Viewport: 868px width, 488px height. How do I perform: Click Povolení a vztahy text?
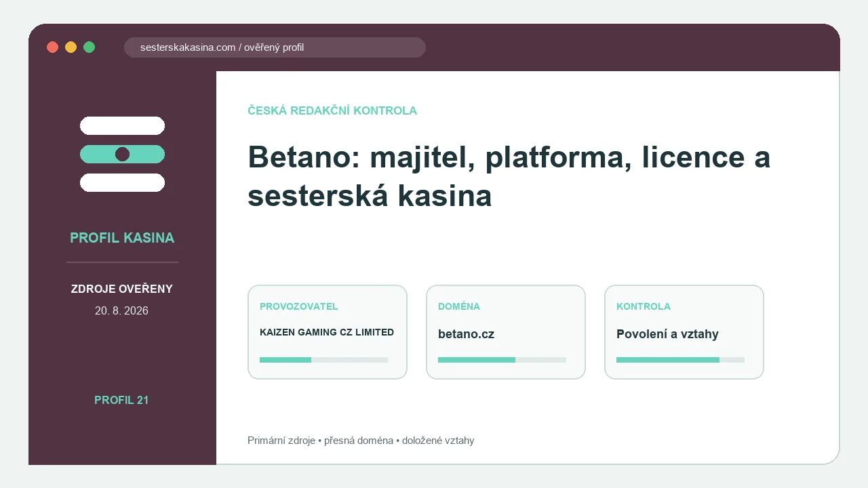pyautogui.click(x=667, y=335)
